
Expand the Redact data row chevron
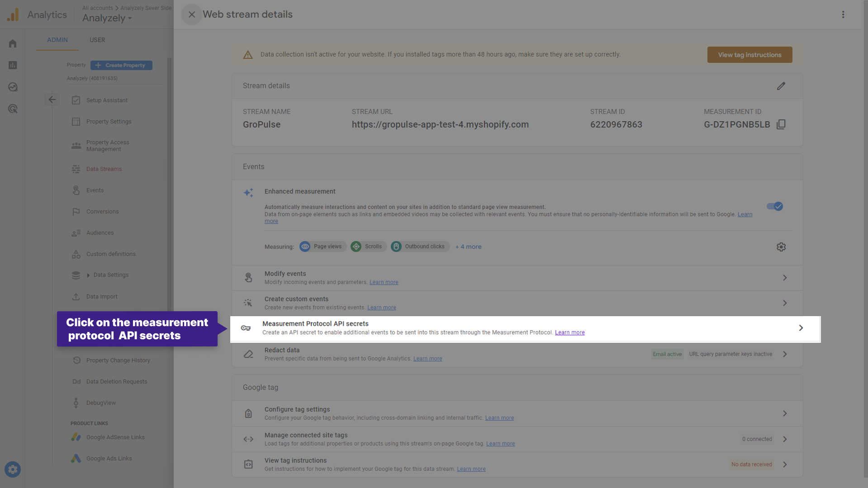tap(785, 354)
